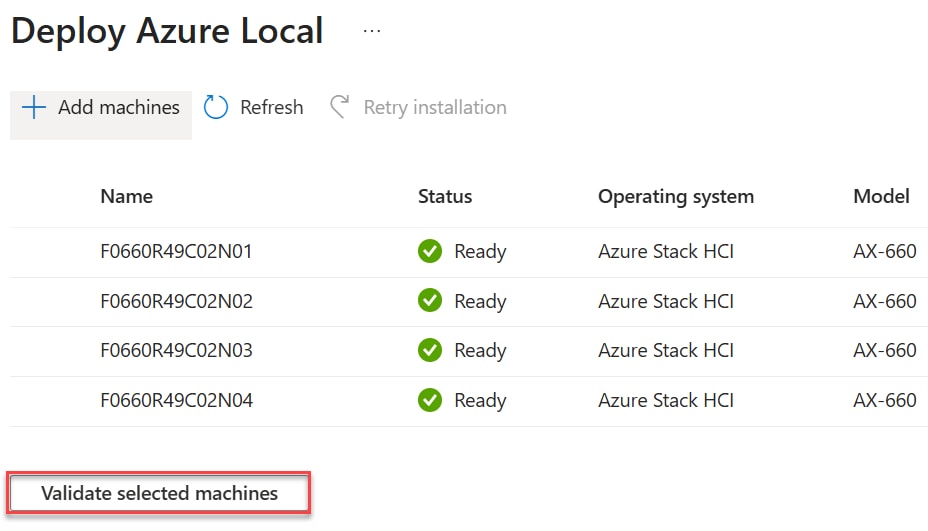Screen dimensions: 928x531
Task: Click the Deploy Azure Local page title
Action: click(167, 31)
